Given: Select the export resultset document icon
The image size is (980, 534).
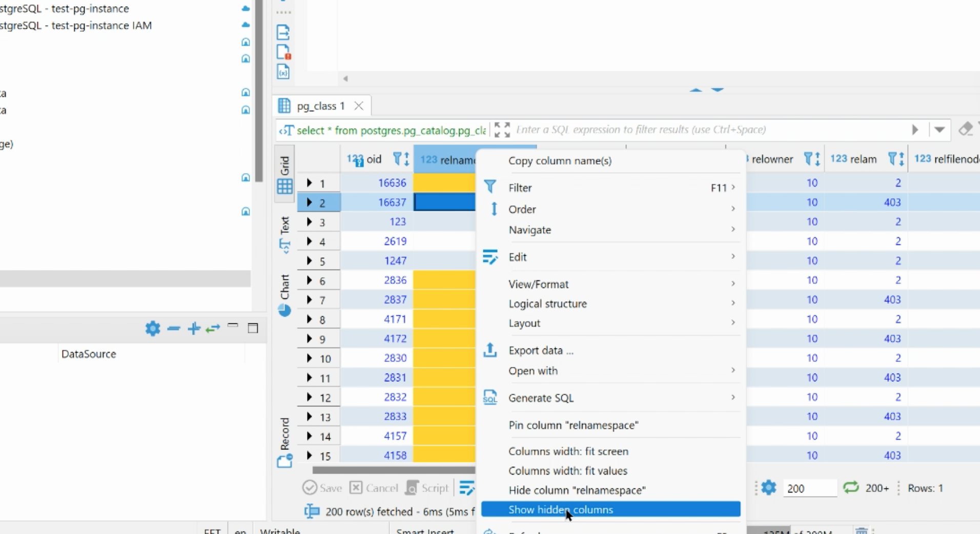Looking at the screenshot, I should (283, 32).
